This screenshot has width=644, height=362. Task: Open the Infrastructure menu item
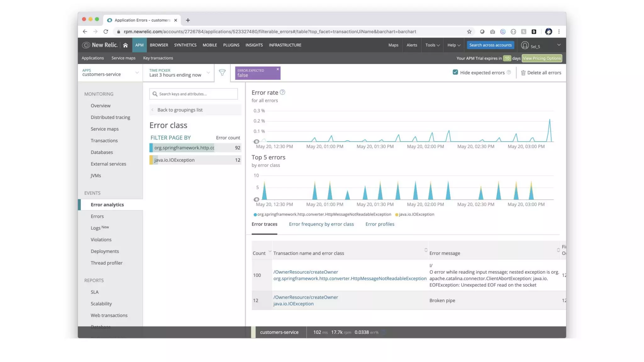point(285,45)
